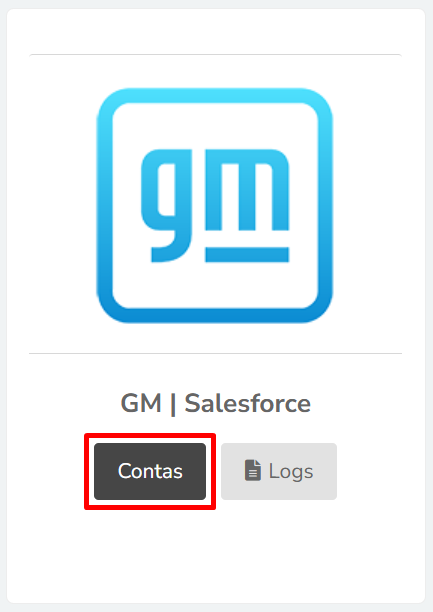Image resolution: width=433 pixels, height=612 pixels.
Task: Click the divider line above the logo
Action: click(x=216, y=55)
